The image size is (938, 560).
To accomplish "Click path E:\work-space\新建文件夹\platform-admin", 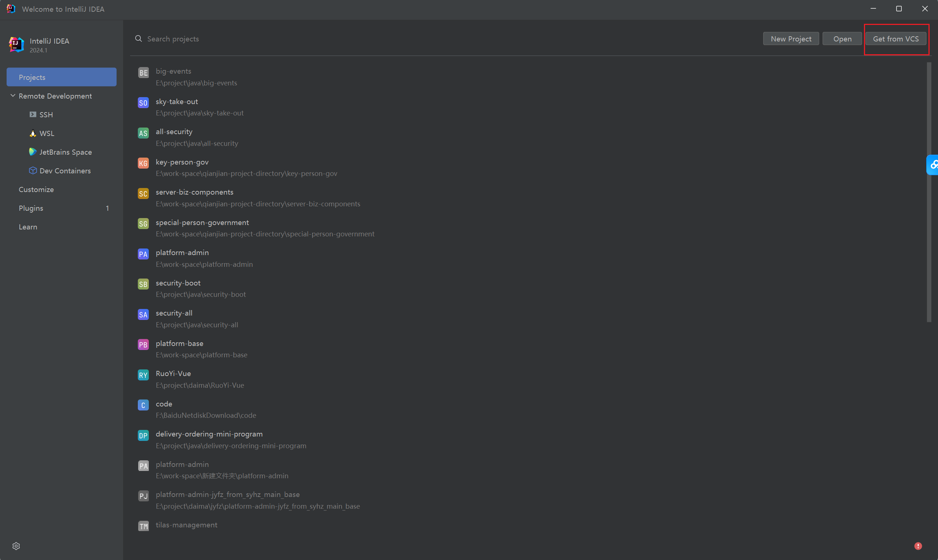I will coord(222,476).
